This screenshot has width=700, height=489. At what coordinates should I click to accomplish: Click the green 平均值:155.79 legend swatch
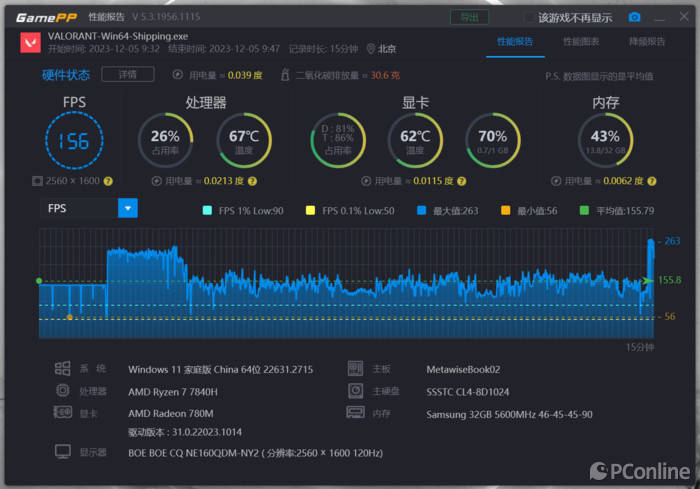(584, 210)
